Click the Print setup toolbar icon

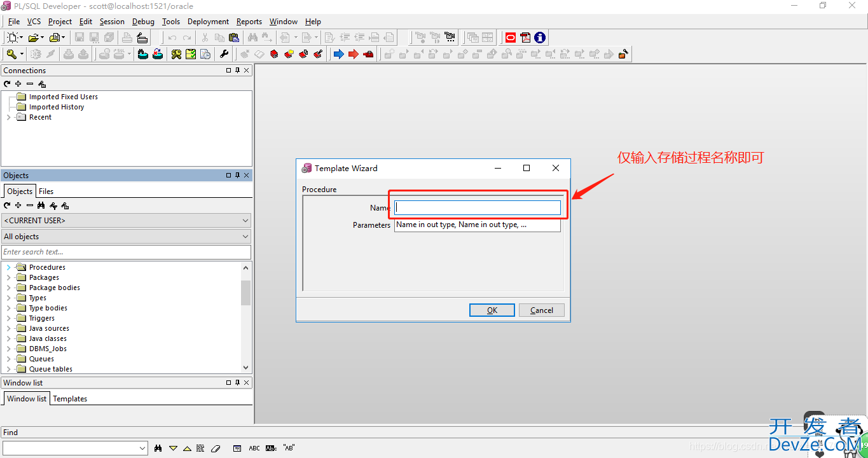pos(142,38)
